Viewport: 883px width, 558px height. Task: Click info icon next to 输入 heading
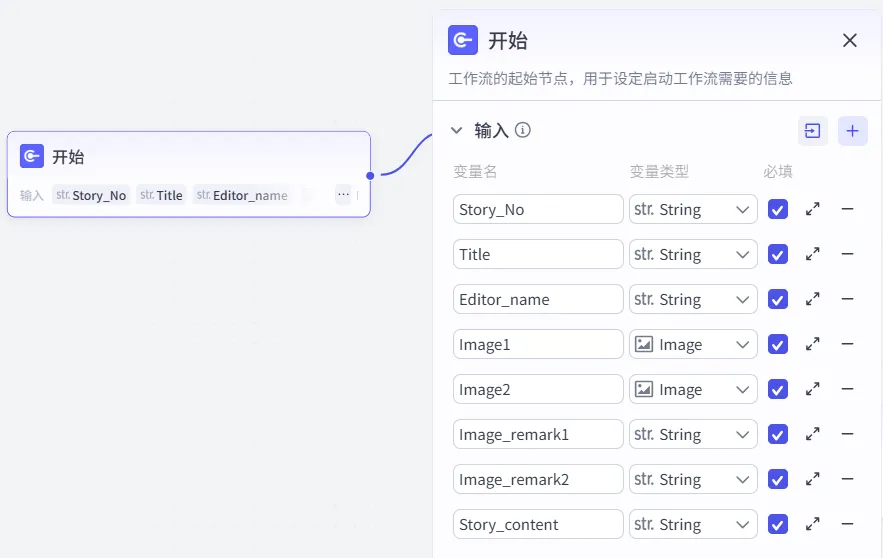(x=523, y=131)
